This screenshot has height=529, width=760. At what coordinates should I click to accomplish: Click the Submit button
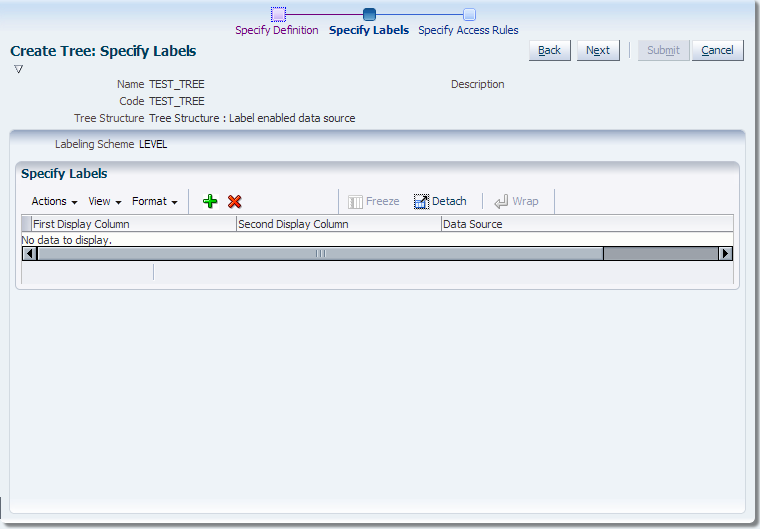point(664,50)
